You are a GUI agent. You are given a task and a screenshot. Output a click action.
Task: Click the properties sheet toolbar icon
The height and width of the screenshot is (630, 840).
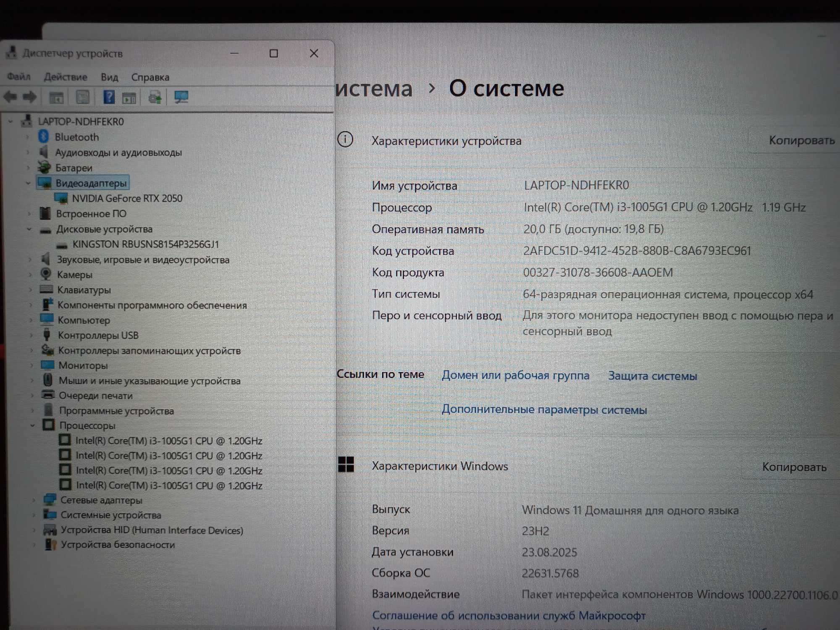(x=83, y=97)
